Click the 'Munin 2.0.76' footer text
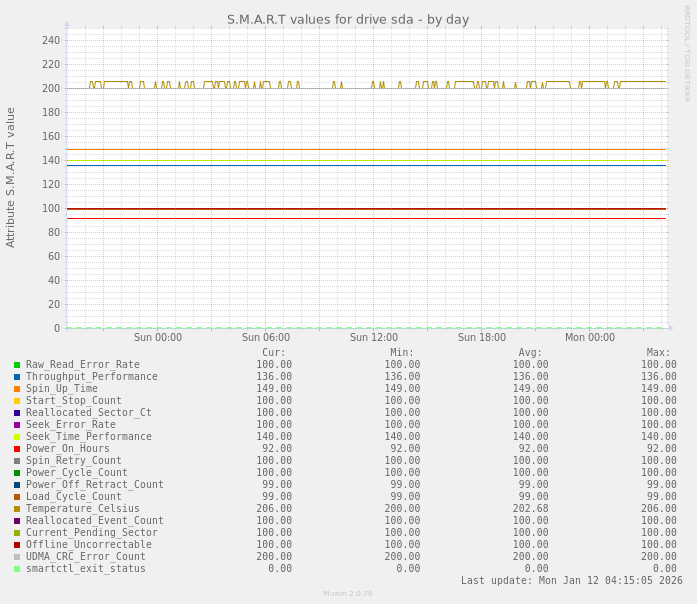This screenshot has width=697, height=604. click(x=348, y=594)
